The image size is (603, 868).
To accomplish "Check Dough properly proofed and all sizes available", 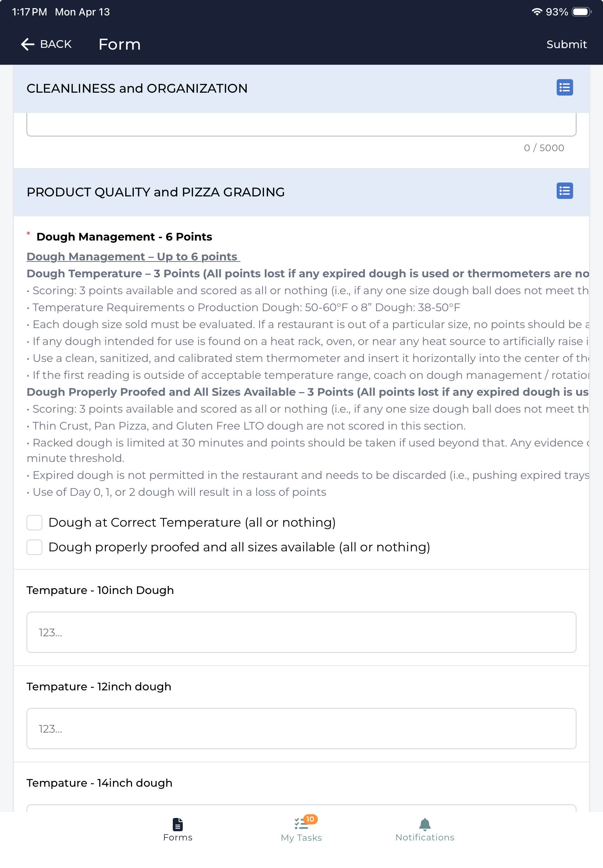I will point(35,547).
